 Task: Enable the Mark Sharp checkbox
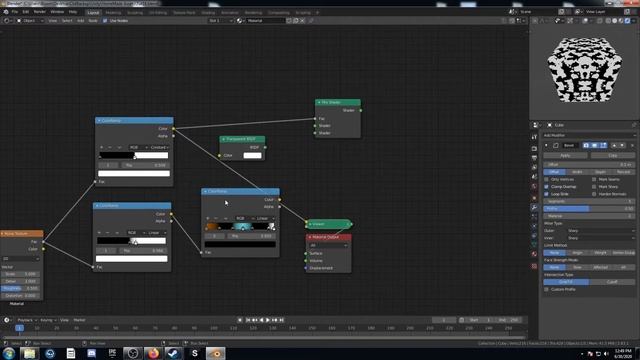tap(594, 187)
